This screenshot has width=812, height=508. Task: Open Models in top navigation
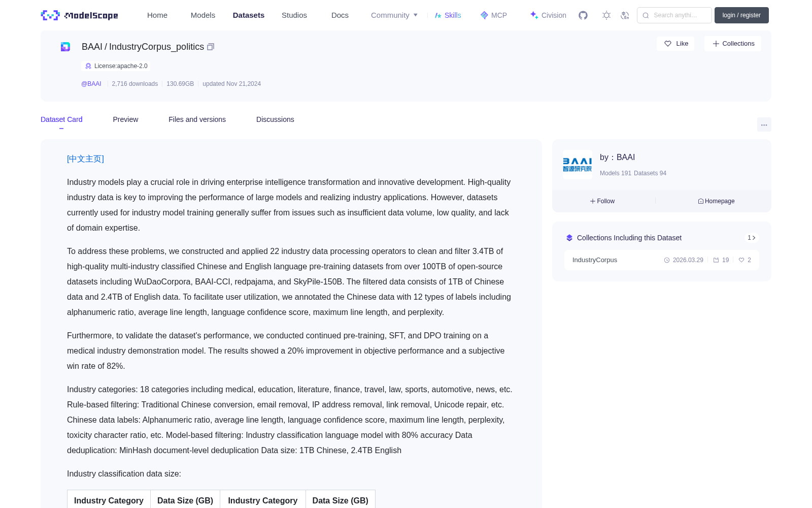point(203,15)
